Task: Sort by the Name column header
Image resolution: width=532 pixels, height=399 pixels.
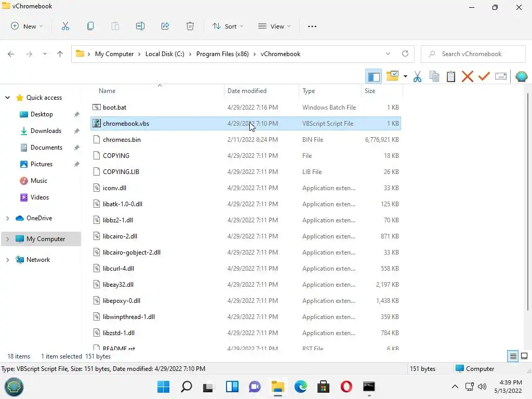Action: [x=107, y=91]
